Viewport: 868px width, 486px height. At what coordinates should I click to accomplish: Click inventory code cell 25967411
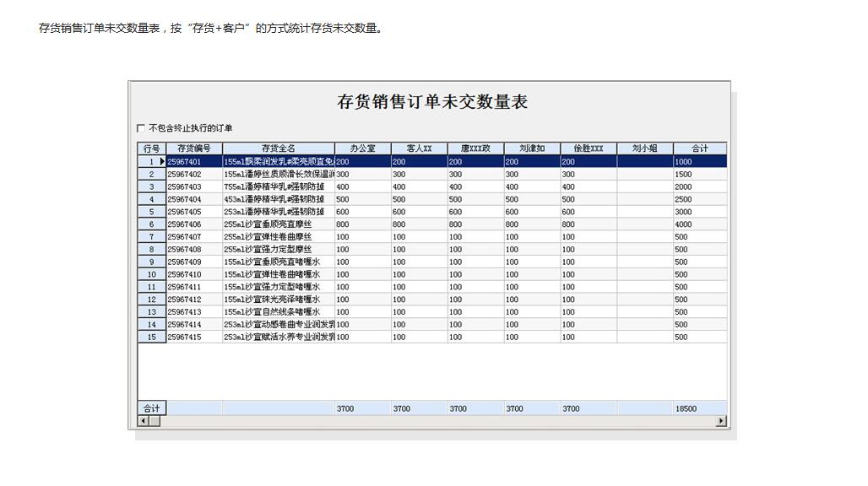pos(194,287)
